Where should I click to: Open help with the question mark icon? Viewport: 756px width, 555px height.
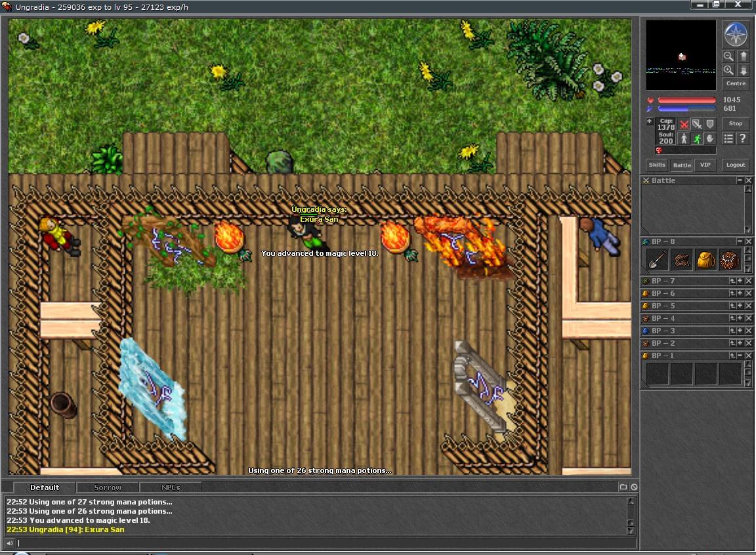point(743,139)
